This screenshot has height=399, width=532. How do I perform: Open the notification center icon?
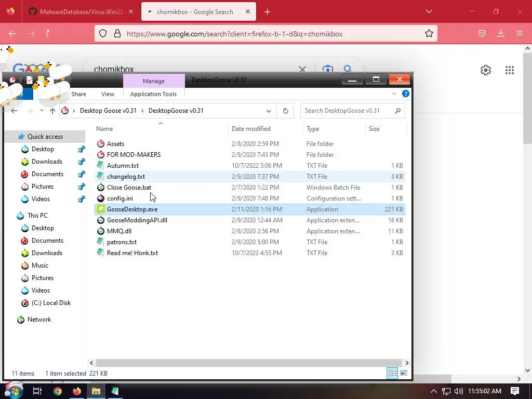coord(515,391)
